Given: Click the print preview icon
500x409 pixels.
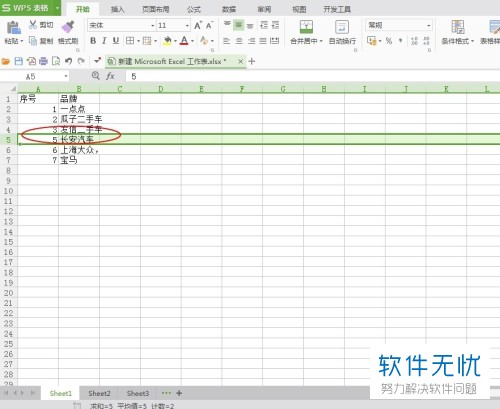Looking at the screenshot, I should (56, 61).
